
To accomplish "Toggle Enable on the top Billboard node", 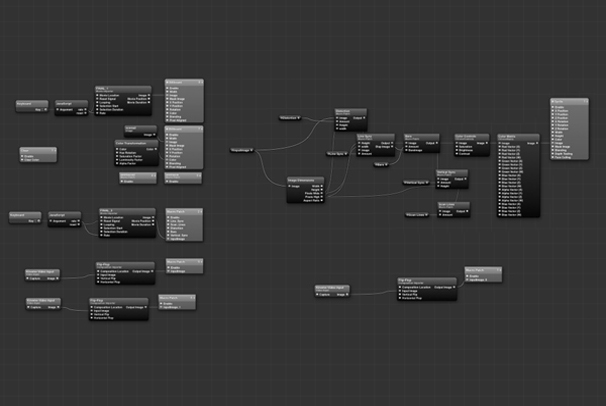I will pyautogui.click(x=166, y=87).
